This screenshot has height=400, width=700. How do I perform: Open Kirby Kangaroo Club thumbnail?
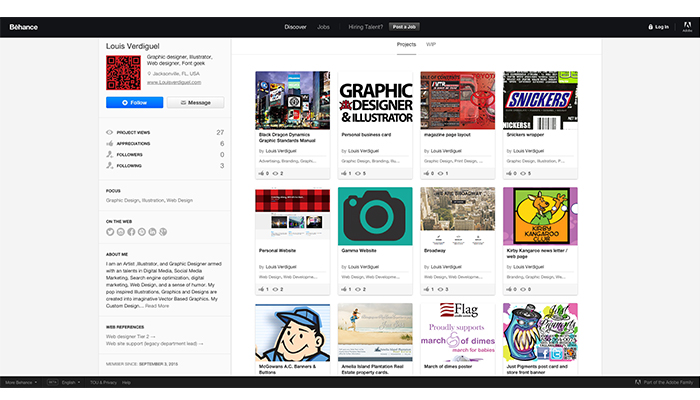coord(540,216)
